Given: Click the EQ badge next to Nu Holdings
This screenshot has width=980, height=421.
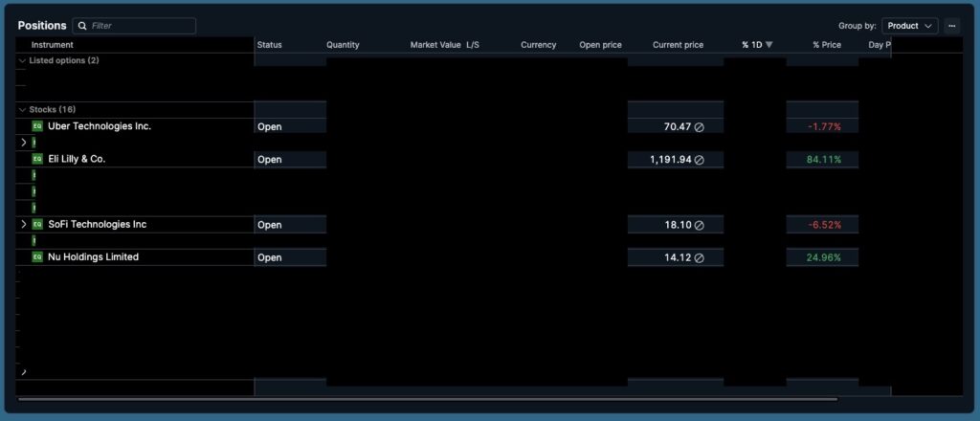Looking at the screenshot, I should click(x=37, y=256).
